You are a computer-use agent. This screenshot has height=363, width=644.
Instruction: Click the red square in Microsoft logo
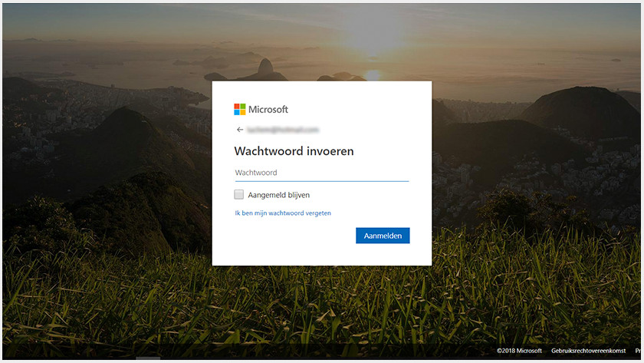coord(237,107)
